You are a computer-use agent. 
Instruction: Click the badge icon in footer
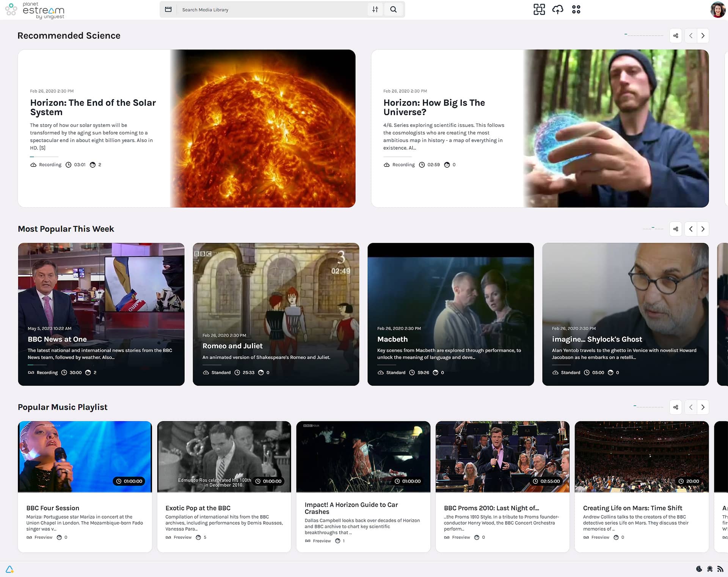point(710,569)
